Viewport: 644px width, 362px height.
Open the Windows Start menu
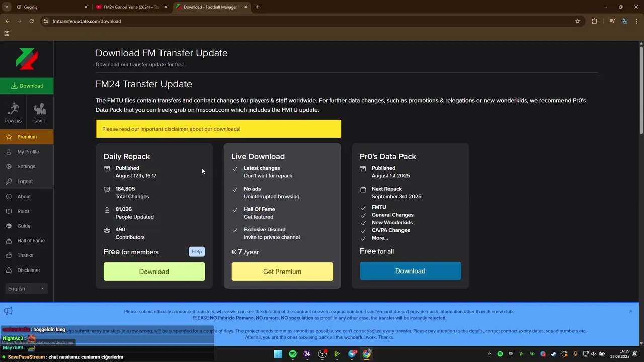tap(278, 354)
